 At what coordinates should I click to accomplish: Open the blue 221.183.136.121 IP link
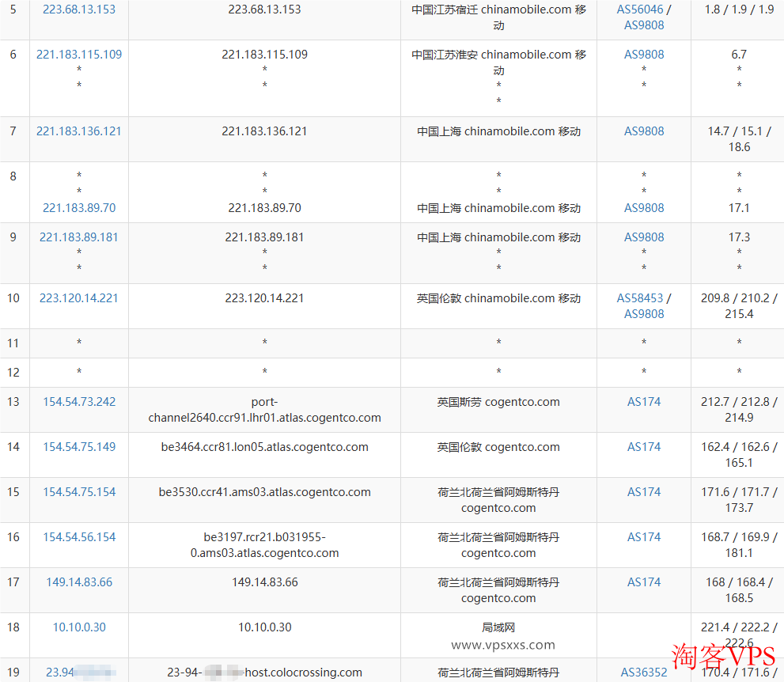coord(79,131)
